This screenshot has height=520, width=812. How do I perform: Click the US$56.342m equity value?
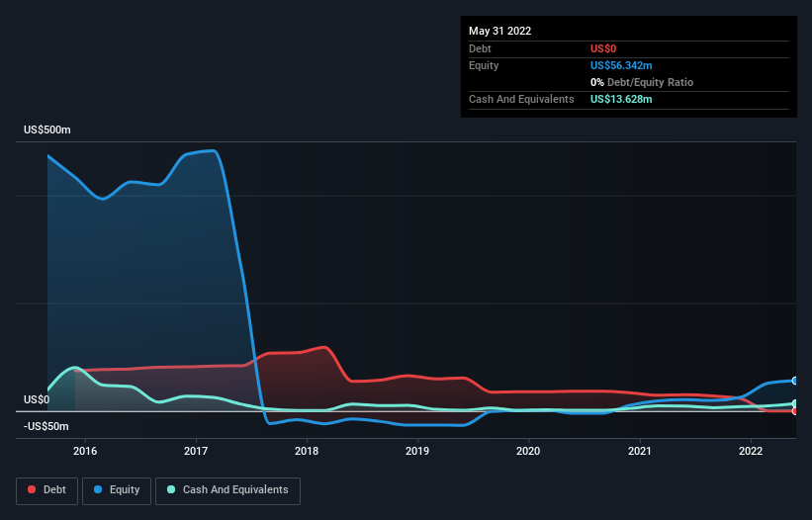621,65
